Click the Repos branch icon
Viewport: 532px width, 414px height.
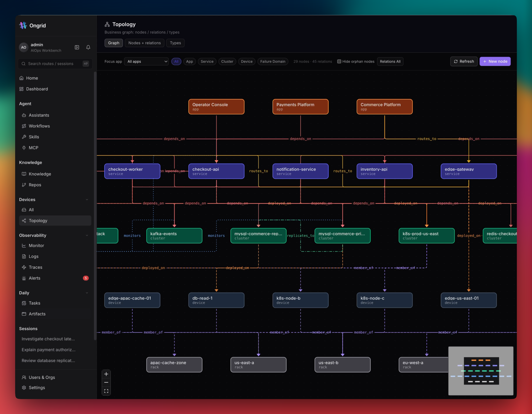pyautogui.click(x=24, y=185)
